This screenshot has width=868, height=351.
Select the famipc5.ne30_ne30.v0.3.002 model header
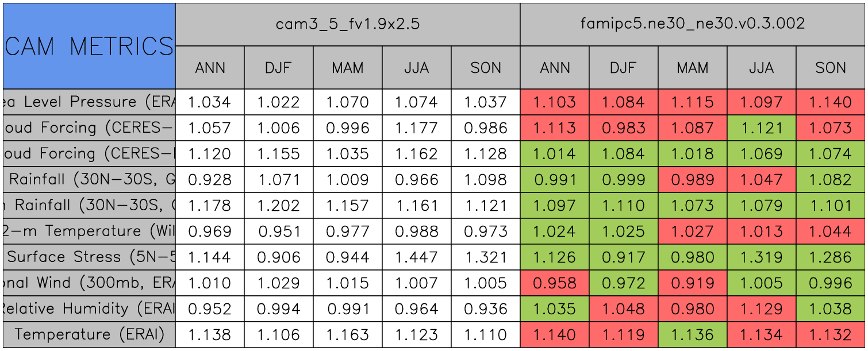click(x=692, y=24)
